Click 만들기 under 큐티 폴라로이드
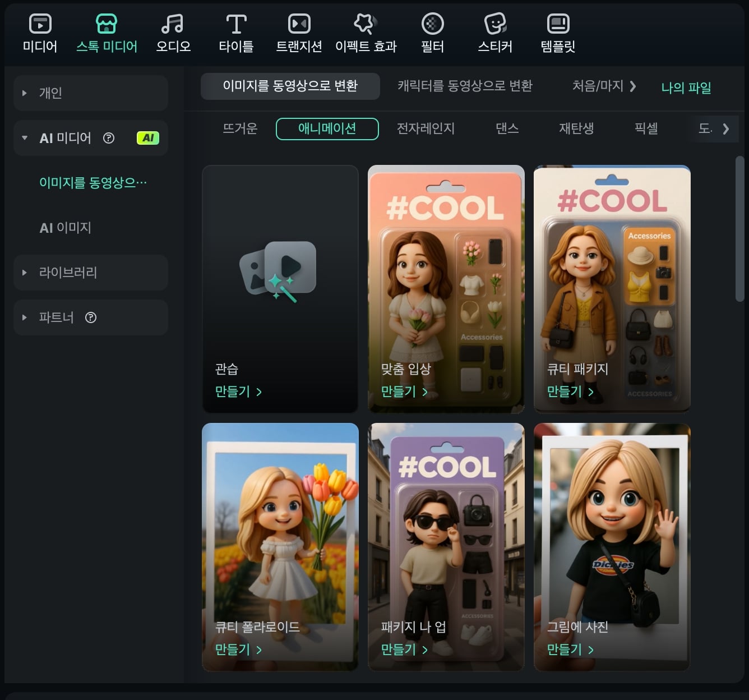Image resolution: width=749 pixels, height=700 pixels. click(238, 650)
